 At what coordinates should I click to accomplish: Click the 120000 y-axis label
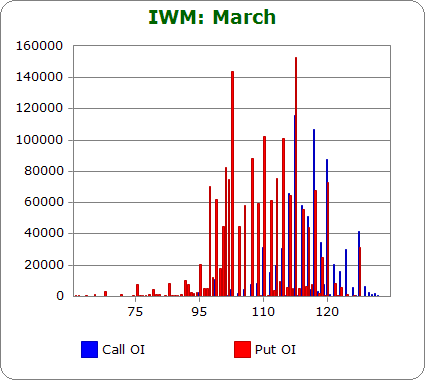point(39,108)
